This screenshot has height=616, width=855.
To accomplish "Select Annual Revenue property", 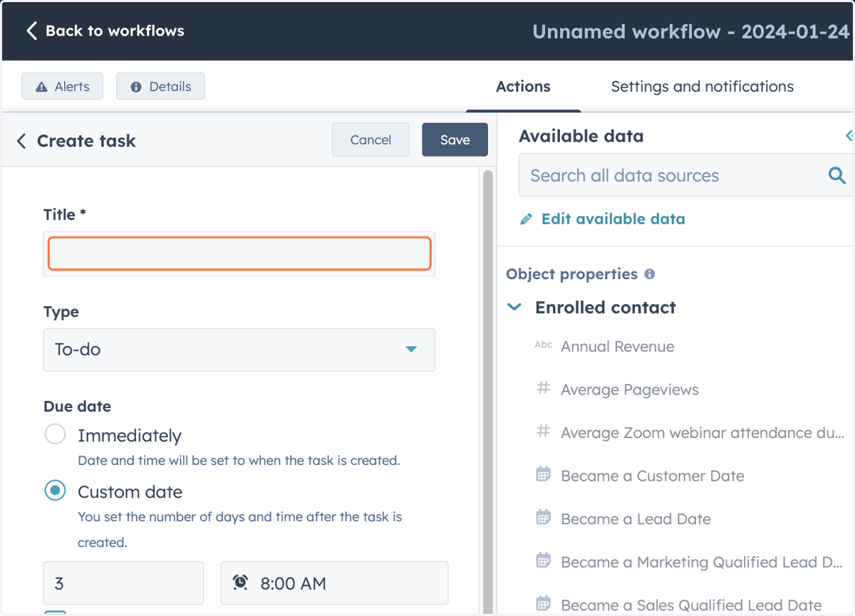I will (617, 347).
